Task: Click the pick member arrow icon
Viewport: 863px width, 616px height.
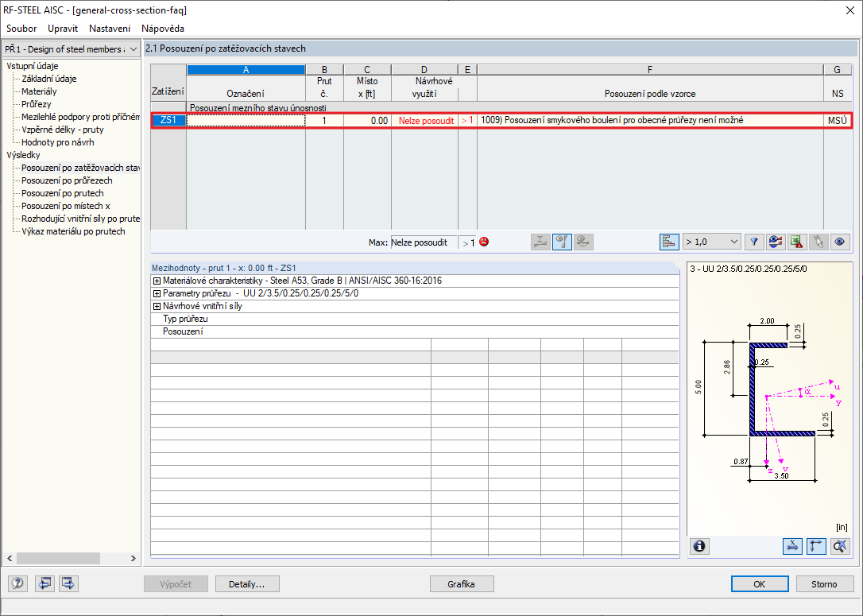Action: (x=818, y=242)
